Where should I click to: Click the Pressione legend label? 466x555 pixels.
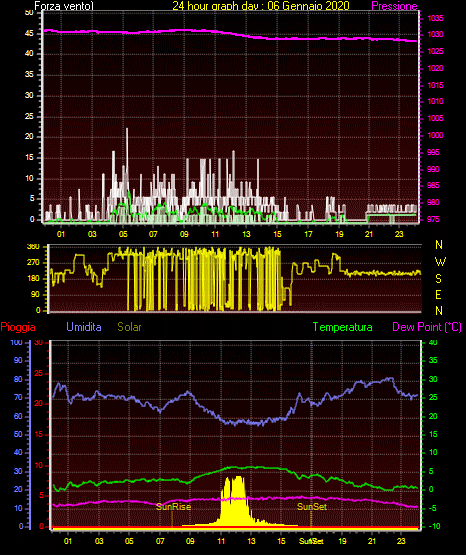[x=394, y=6]
